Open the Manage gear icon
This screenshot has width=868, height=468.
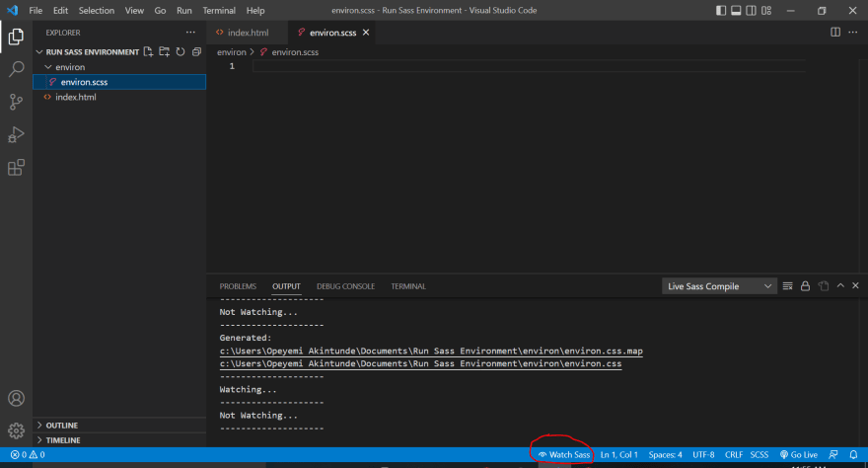[16, 430]
